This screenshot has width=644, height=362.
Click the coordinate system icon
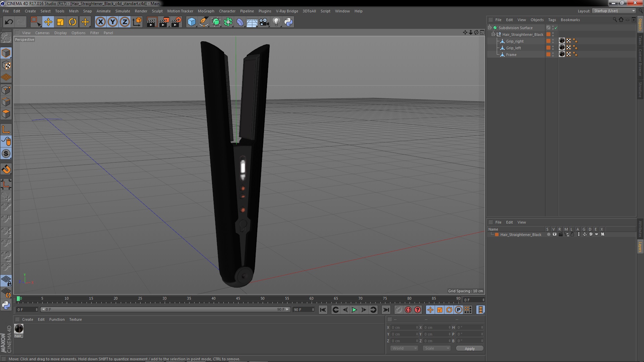pos(137,22)
